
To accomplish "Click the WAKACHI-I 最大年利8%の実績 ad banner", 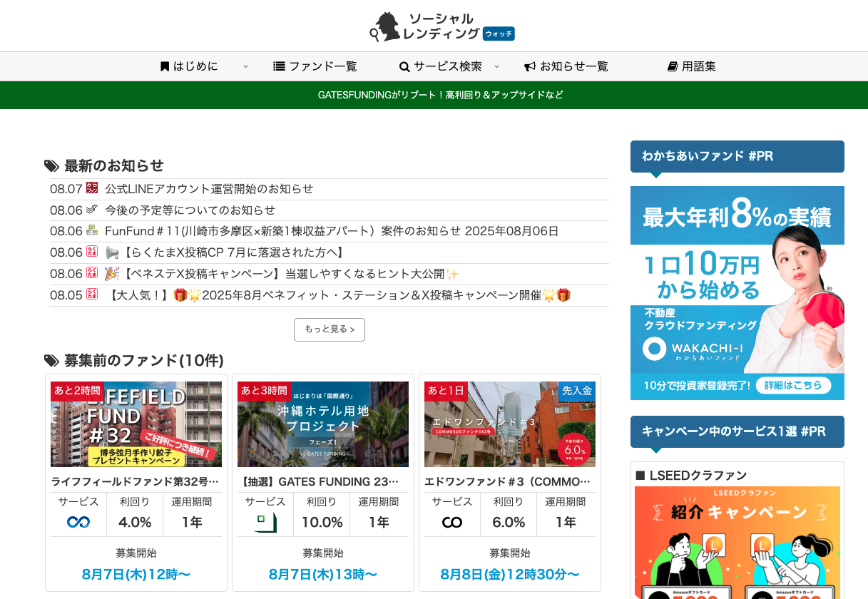I will (737, 292).
